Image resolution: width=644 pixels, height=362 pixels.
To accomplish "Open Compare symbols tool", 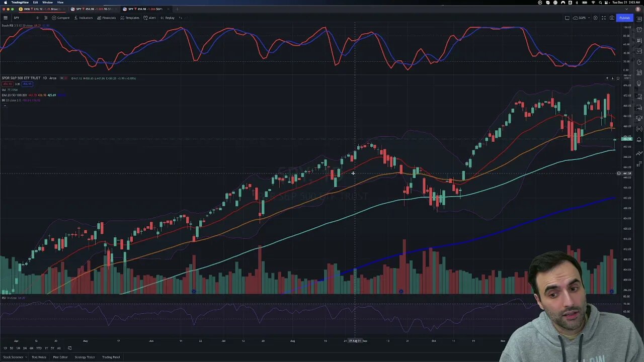I will [x=60, y=18].
